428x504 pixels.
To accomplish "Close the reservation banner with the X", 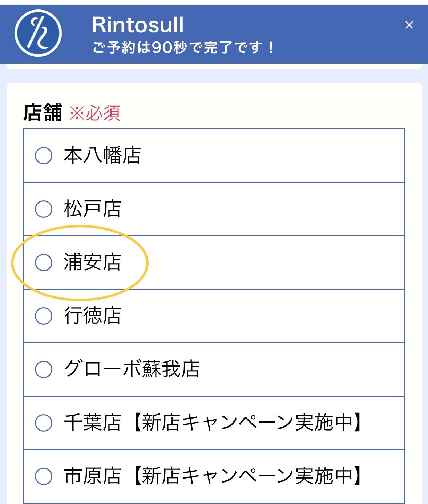I will (409, 25).
